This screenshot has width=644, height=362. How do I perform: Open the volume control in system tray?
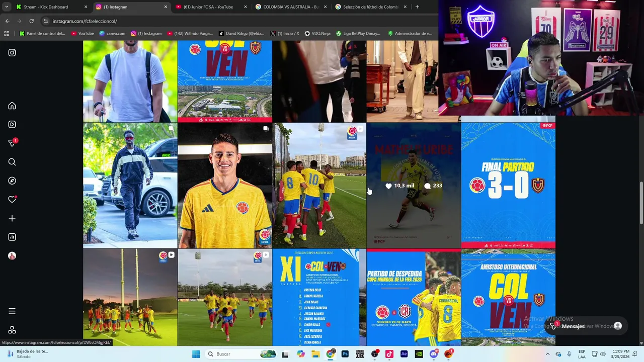click(x=603, y=354)
